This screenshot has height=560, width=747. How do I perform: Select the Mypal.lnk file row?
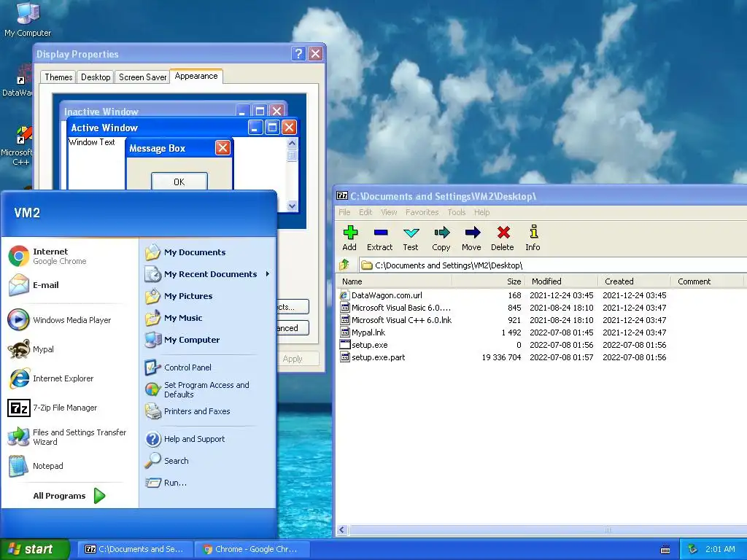pos(505,332)
